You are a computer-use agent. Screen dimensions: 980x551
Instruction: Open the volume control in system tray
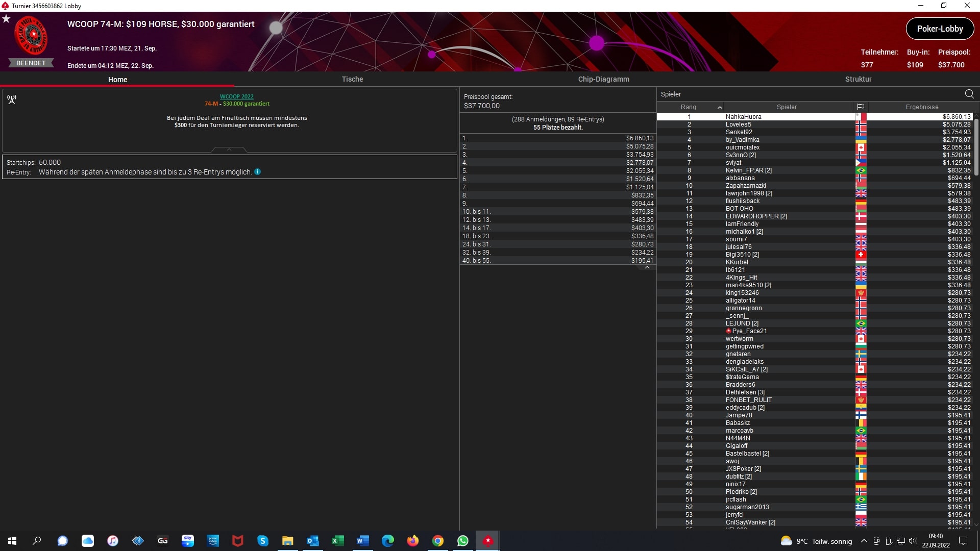point(913,541)
